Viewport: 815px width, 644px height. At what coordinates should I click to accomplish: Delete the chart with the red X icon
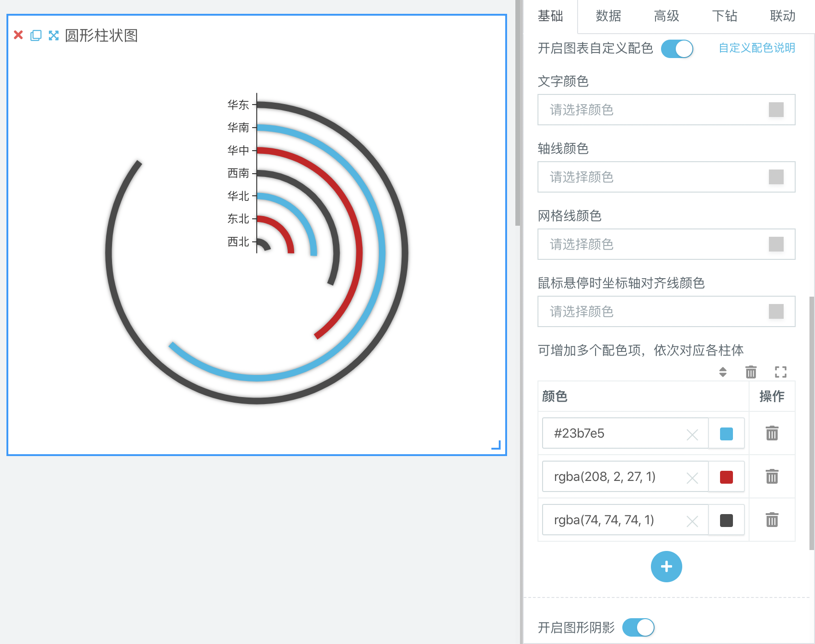[x=18, y=35]
